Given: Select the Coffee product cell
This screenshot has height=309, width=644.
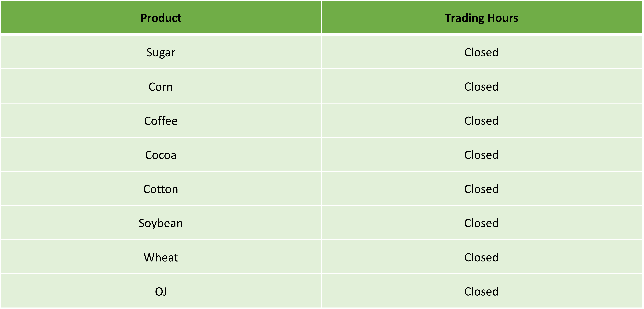Looking at the screenshot, I should click(161, 120).
